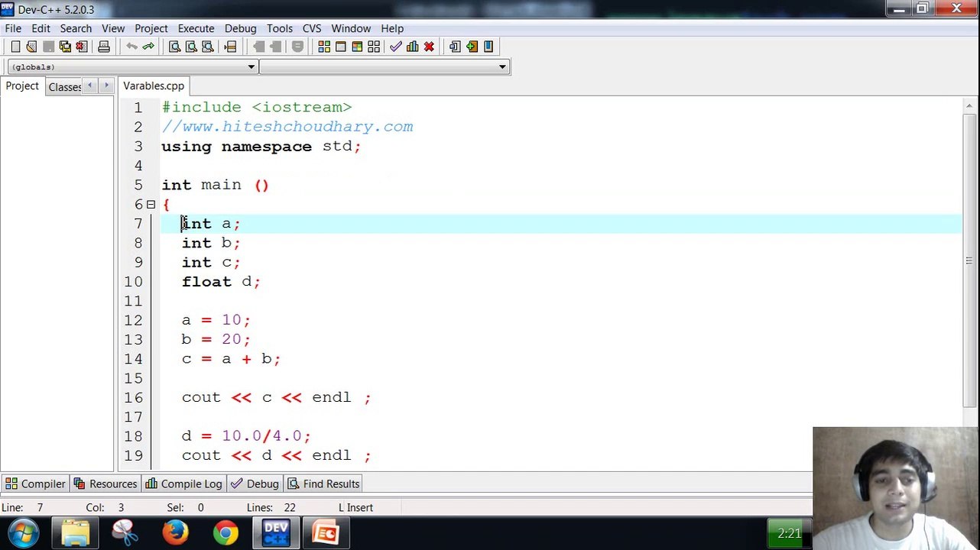Click the blue Goto bookmark icon
Image resolution: width=980 pixels, height=550 pixels.
(x=488, y=47)
